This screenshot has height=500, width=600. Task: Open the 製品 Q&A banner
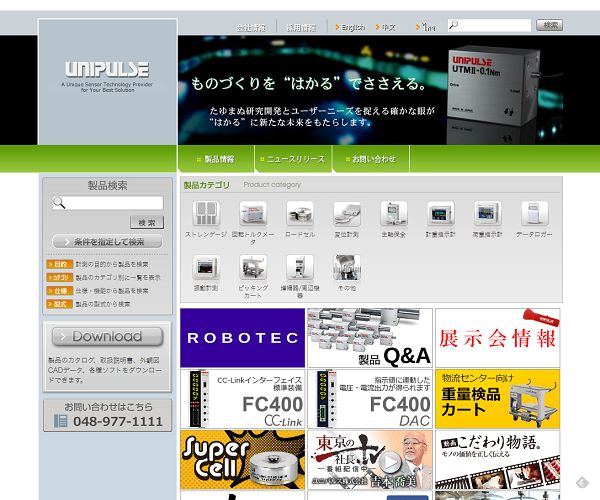point(370,338)
